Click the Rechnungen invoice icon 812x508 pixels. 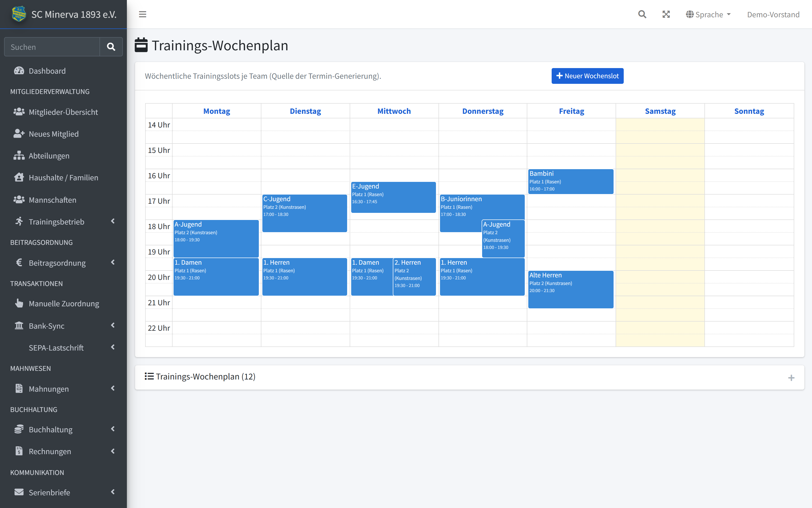click(19, 451)
